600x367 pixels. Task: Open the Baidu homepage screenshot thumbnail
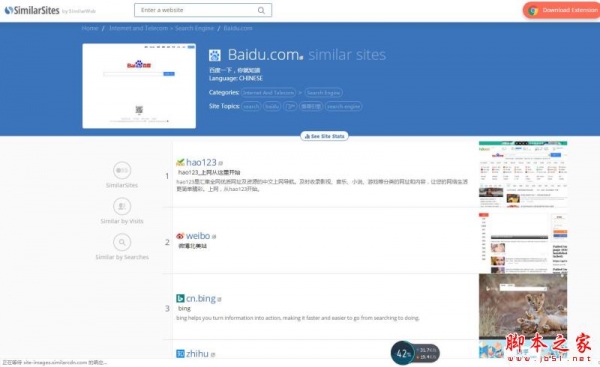click(139, 86)
